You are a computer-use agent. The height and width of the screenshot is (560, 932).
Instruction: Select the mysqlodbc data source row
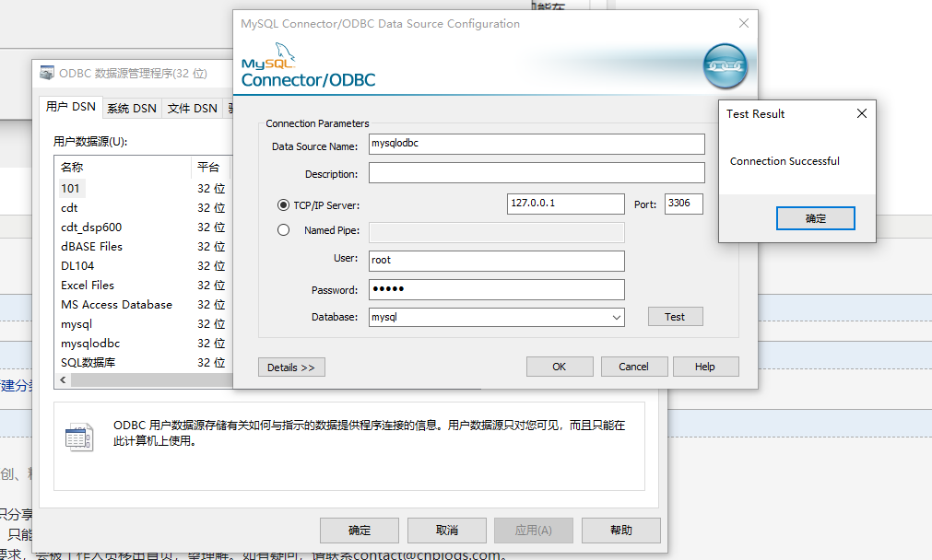(x=143, y=344)
